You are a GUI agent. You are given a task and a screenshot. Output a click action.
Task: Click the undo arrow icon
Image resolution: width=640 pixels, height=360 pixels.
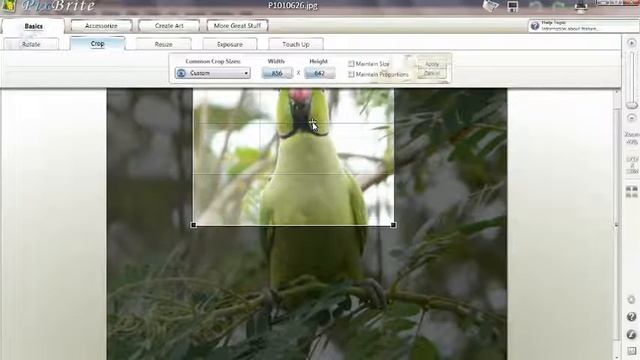pyautogui.click(x=536, y=7)
